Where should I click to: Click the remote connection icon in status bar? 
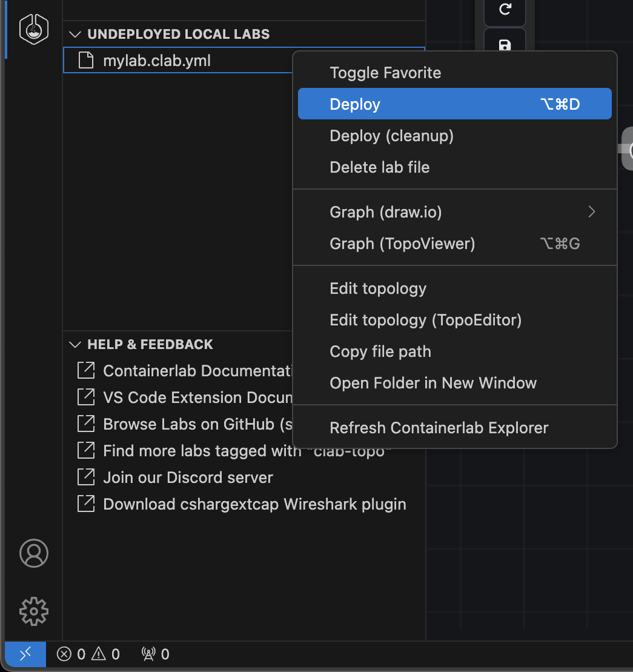coord(25,654)
